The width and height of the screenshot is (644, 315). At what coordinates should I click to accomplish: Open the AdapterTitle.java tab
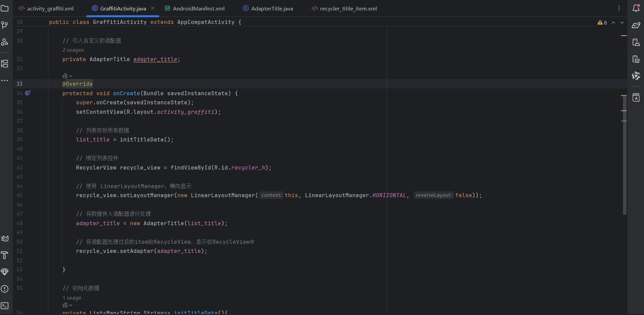[268, 8]
